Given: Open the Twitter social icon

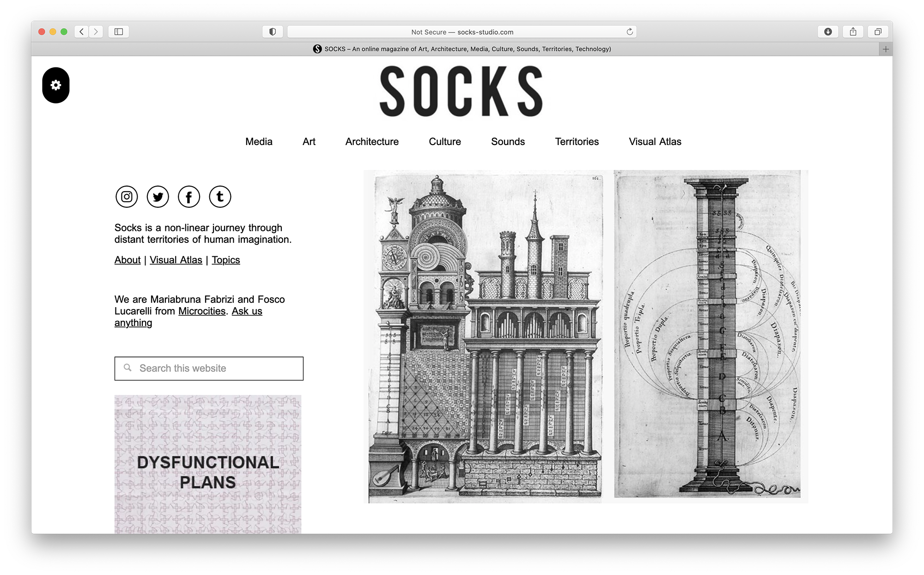Looking at the screenshot, I should pos(158,197).
